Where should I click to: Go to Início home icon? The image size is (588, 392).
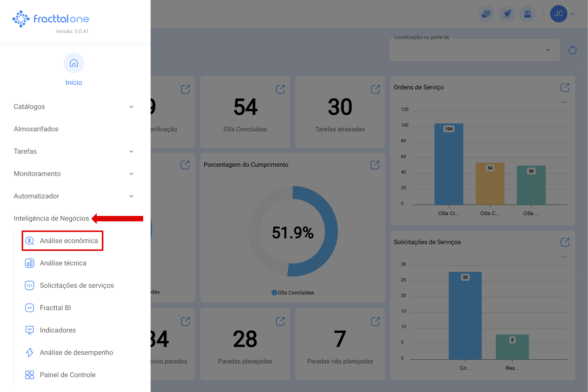tap(74, 63)
